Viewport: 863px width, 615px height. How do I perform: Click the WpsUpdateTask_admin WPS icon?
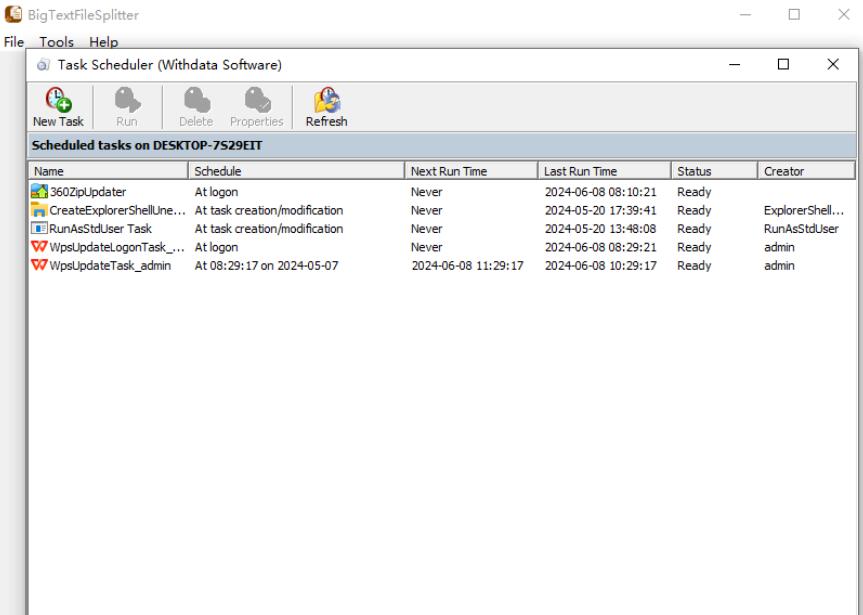coord(39,265)
